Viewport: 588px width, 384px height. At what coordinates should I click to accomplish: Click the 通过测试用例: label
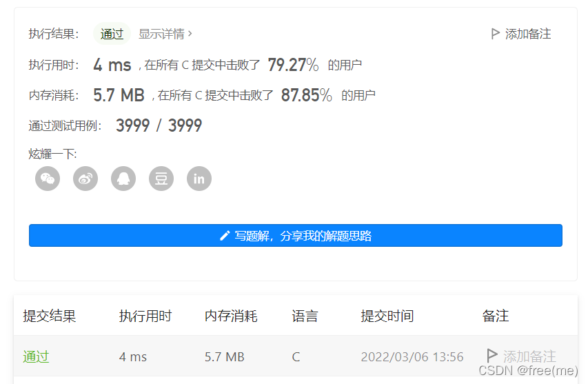tap(65, 125)
